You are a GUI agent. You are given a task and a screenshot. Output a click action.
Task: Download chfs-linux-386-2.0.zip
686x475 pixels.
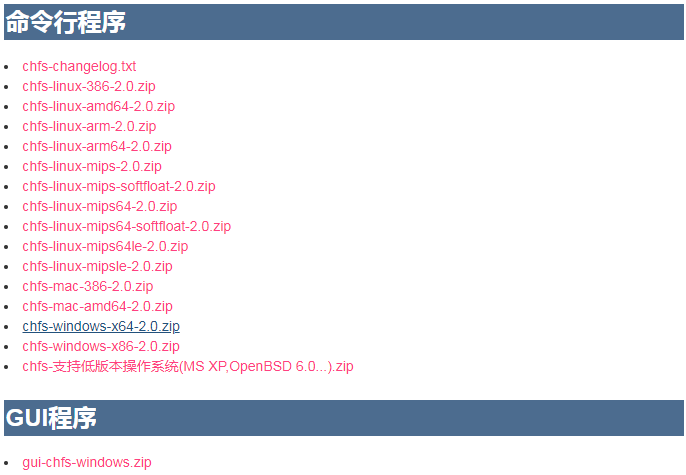(x=89, y=87)
